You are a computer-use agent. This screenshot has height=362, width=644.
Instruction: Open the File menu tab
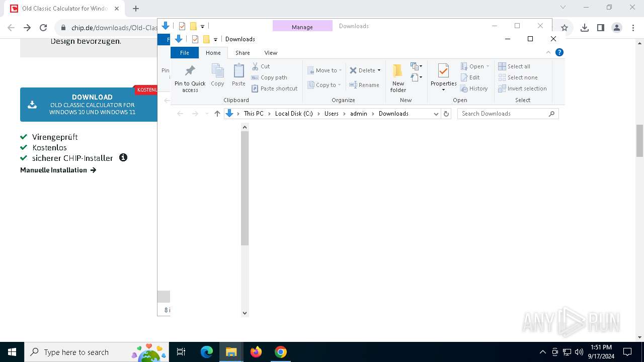(185, 53)
